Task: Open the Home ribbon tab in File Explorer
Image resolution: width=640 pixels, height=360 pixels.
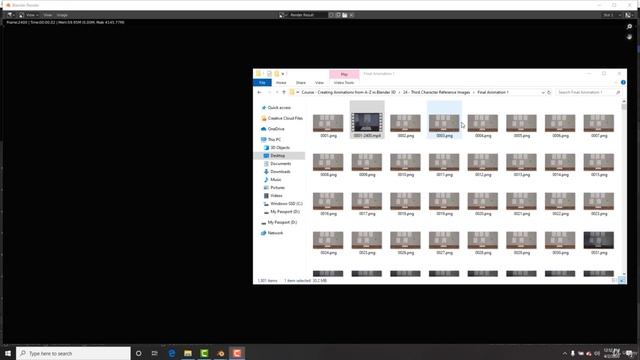Action: tap(281, 82)
